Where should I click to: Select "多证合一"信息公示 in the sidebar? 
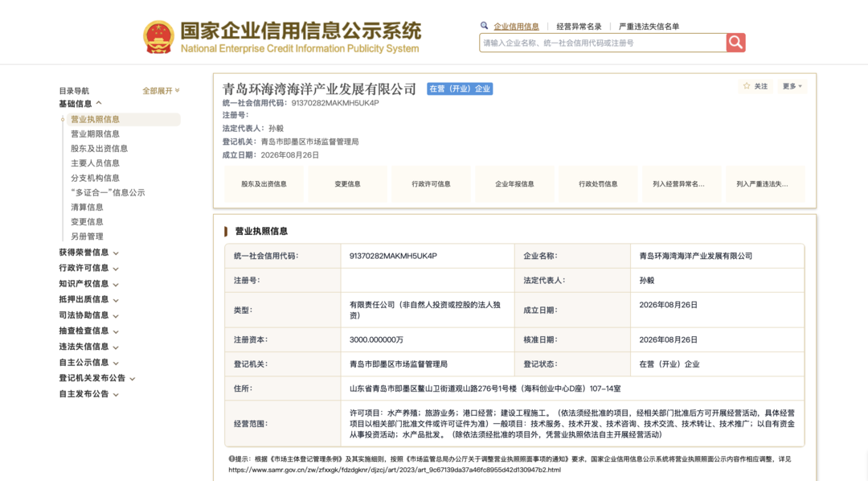[x=108, y=192]
